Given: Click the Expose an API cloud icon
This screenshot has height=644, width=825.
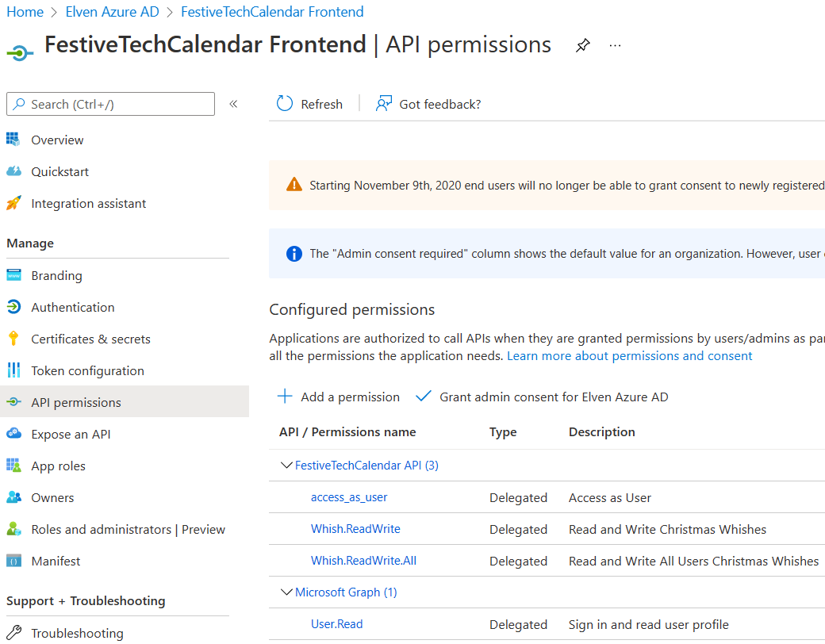Looking at the screenshot, I should coord(13,434).
